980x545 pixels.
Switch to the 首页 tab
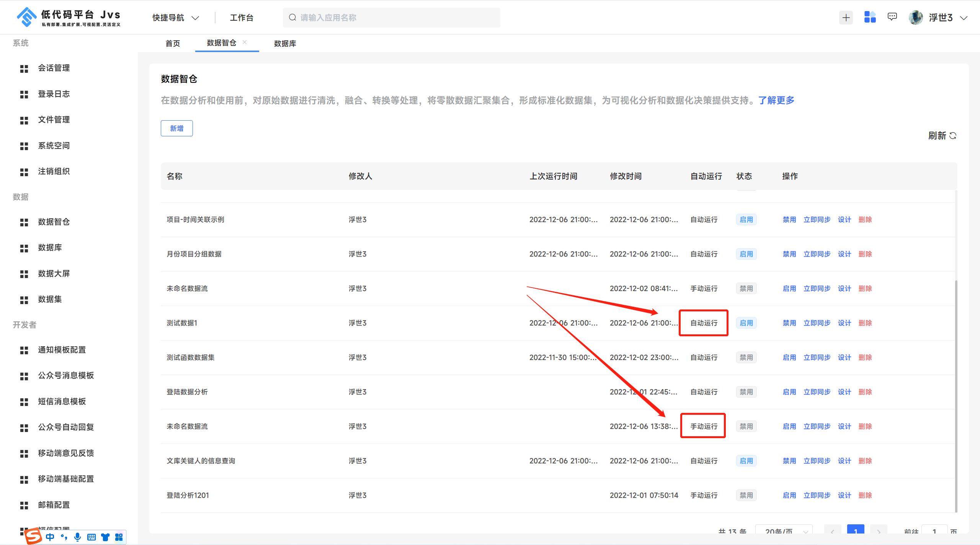coord(173,43)
